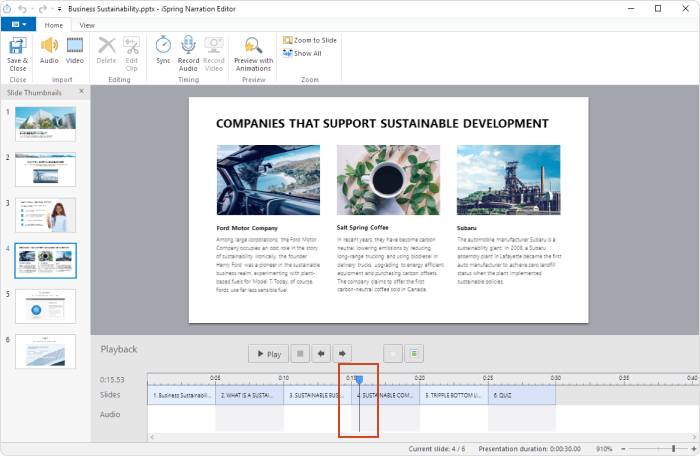Select slide 3 thumbnail with woman

[x=46, y=215]
